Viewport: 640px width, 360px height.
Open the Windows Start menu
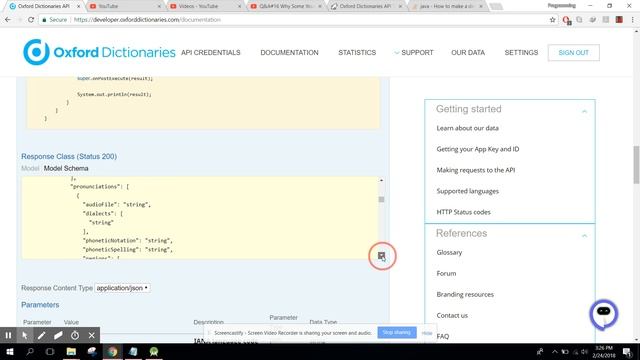pyautogui.click(x=10, y=351)
